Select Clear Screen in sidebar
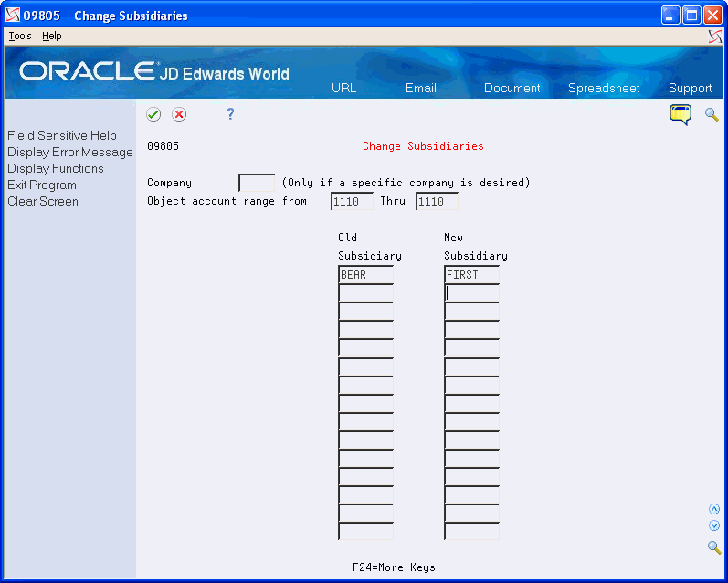728x583 pixels. [43, 202]
